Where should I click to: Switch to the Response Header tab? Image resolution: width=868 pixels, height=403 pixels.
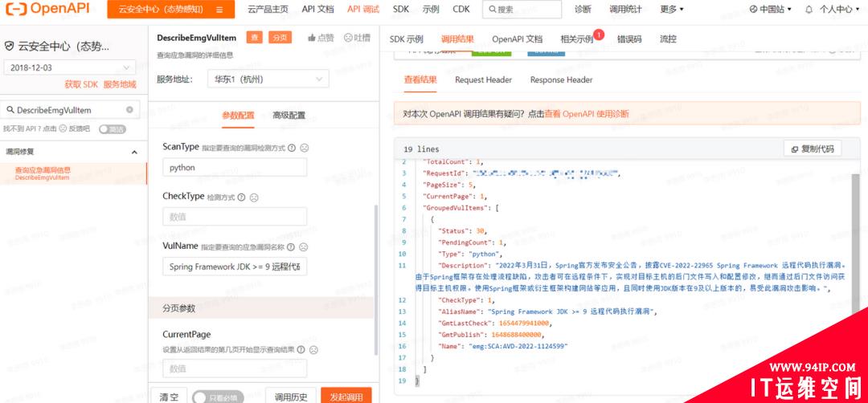pyautogui.click(x=561, y=79)
